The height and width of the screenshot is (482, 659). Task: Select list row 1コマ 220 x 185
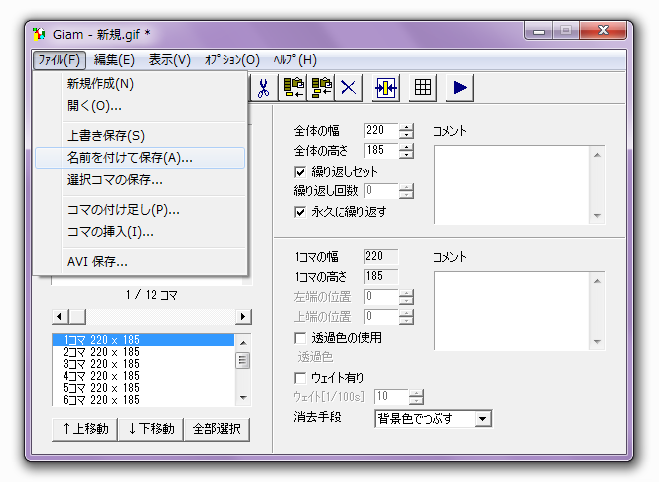coord(143,340)
